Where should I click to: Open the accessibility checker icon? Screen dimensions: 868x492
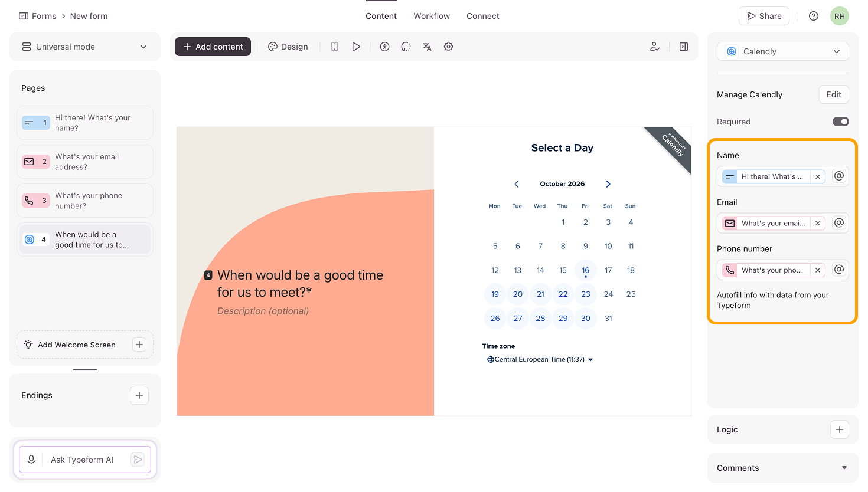click(384, 47)
